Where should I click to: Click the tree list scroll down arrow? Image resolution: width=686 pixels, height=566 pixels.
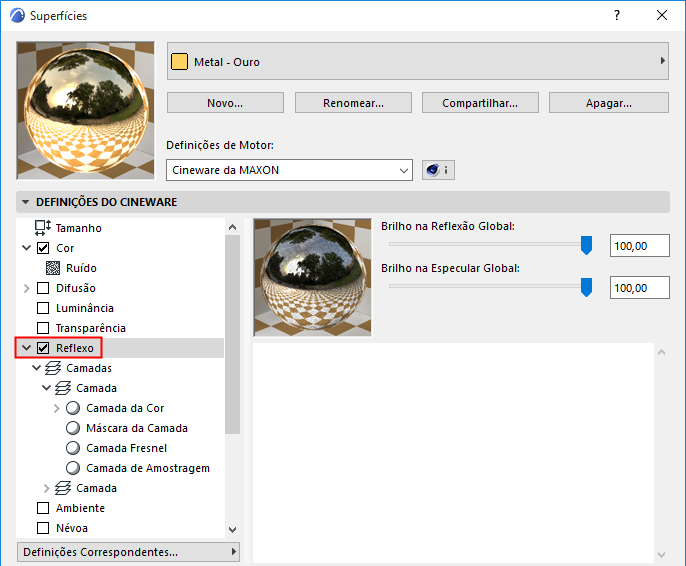pos(232,530)
